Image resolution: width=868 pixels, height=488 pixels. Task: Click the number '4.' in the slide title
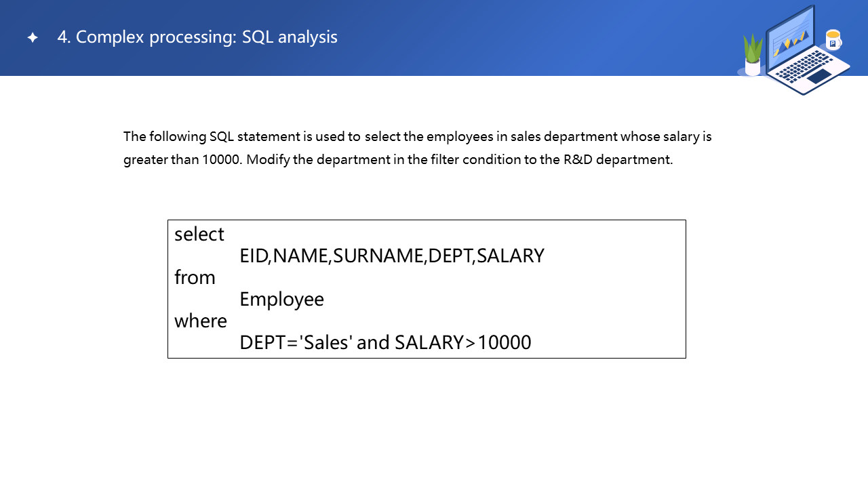pyautogui.click(x=64, y=37)
